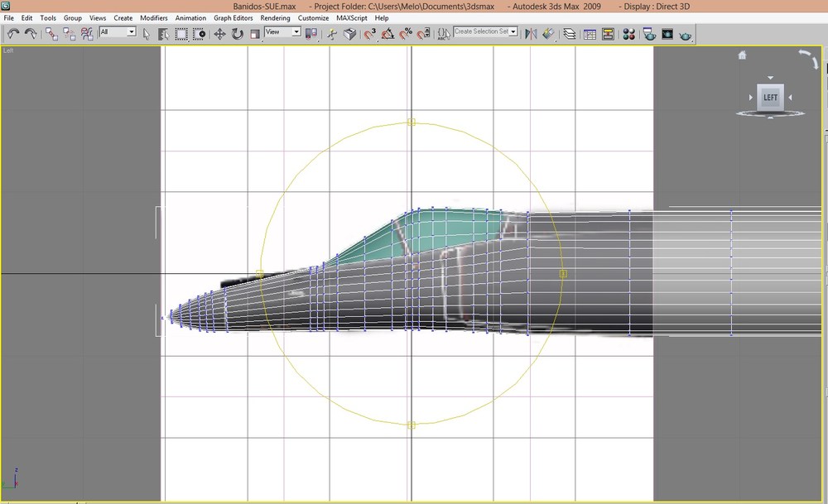
Task: Click bottom handle of yellow circle gizmo
Action: click(x=412, y=425)
